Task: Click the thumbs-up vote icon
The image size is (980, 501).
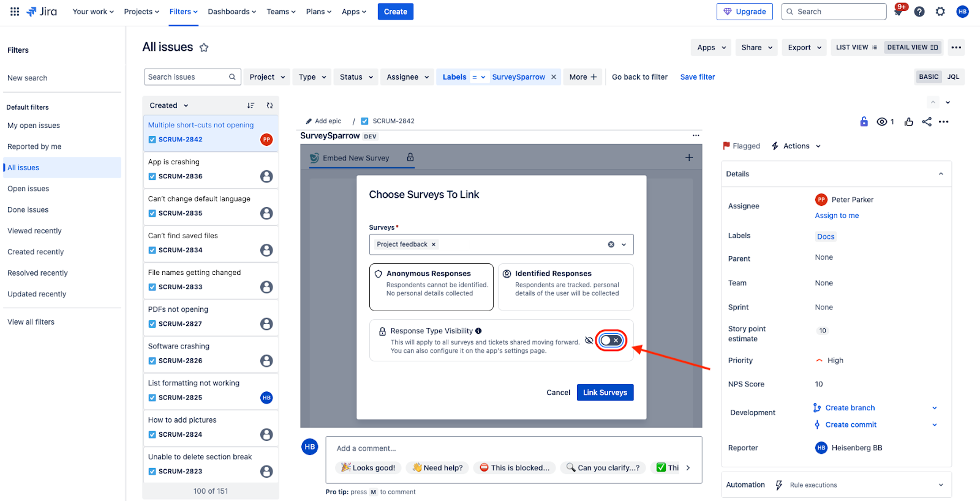Action: 909,122
